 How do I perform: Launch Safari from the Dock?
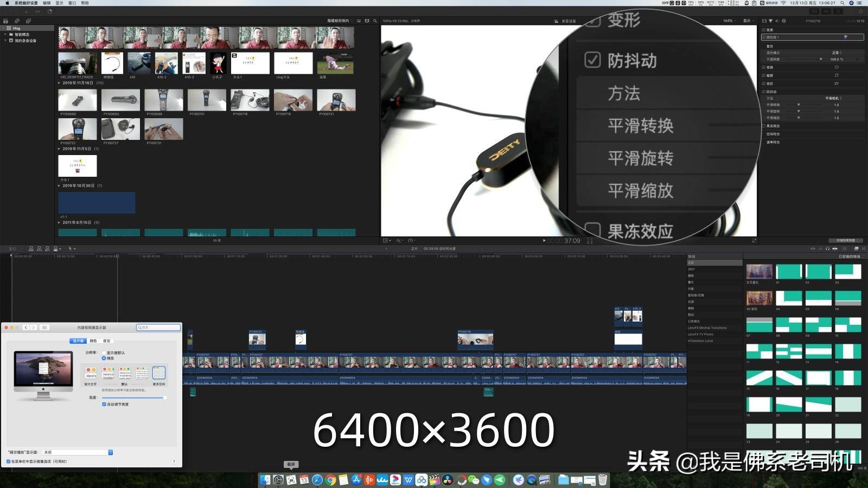(317, 480)
